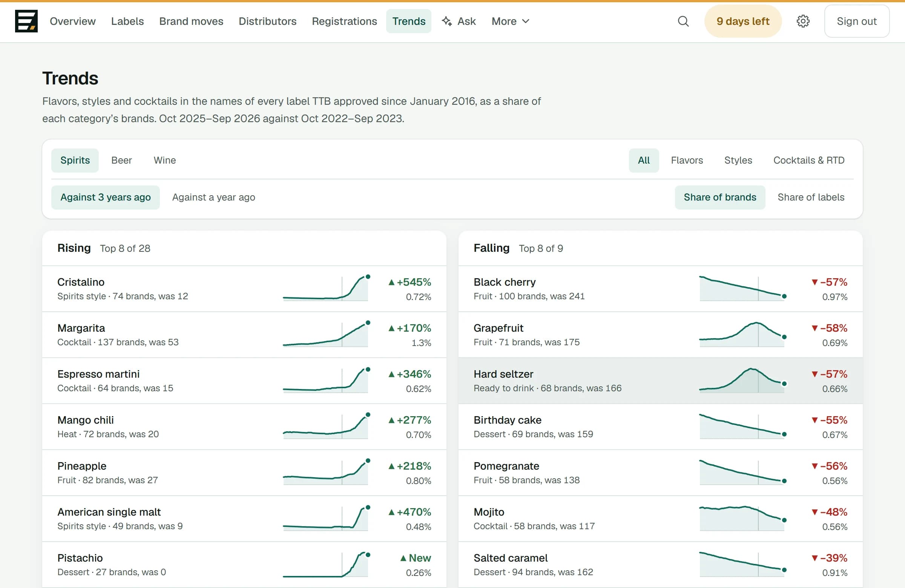The width and height of the screenshot is (905, 588).
Task: Filter trends by Styles
Action: tap(738, 161)
